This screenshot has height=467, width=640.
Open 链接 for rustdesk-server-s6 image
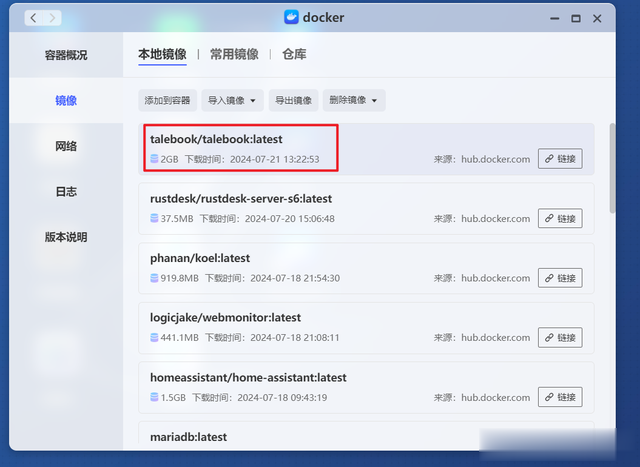click(x=560, y=218)
